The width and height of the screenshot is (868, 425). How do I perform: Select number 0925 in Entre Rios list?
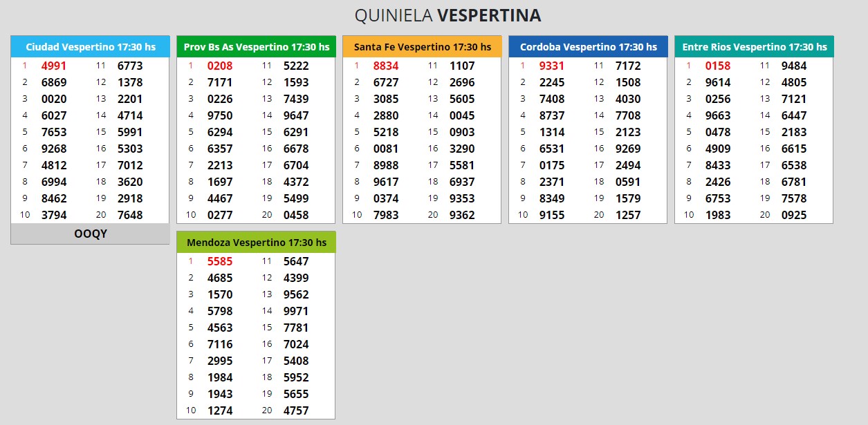click(794, 215)
